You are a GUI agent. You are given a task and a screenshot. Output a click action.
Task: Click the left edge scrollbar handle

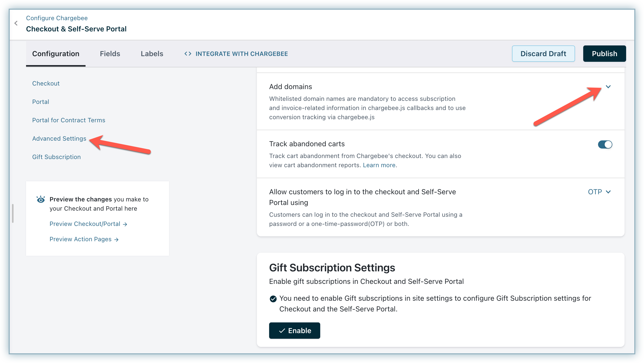tap(13, 213)
